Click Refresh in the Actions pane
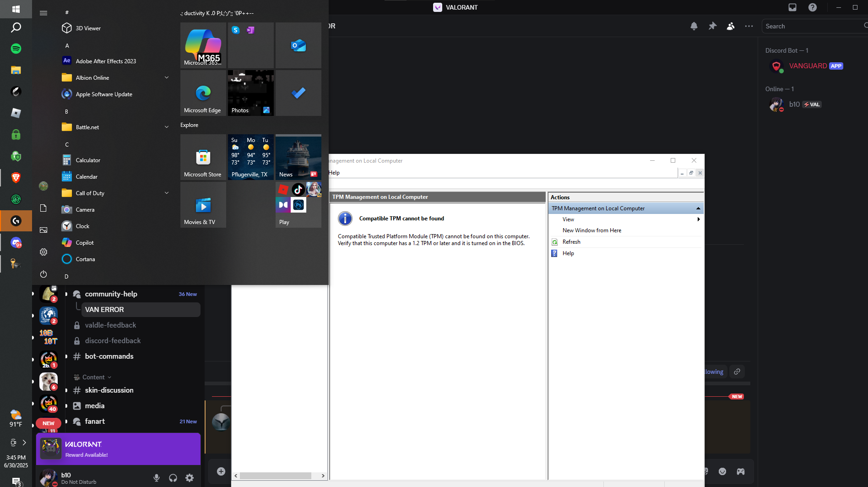 coord(571,242)
